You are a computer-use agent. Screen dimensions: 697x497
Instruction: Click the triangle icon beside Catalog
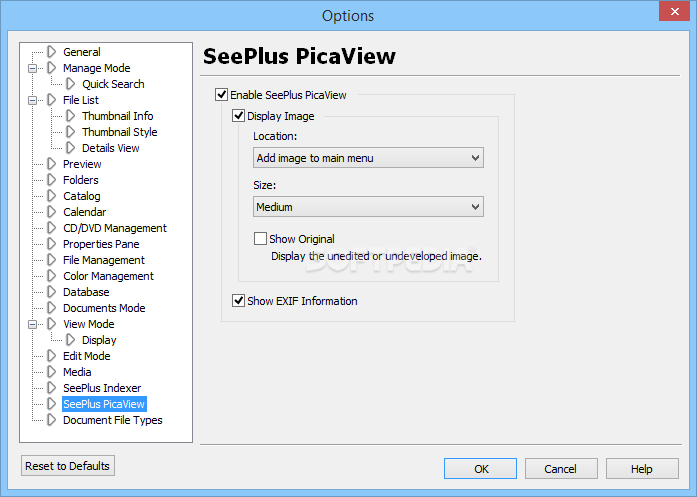point(52,196)
